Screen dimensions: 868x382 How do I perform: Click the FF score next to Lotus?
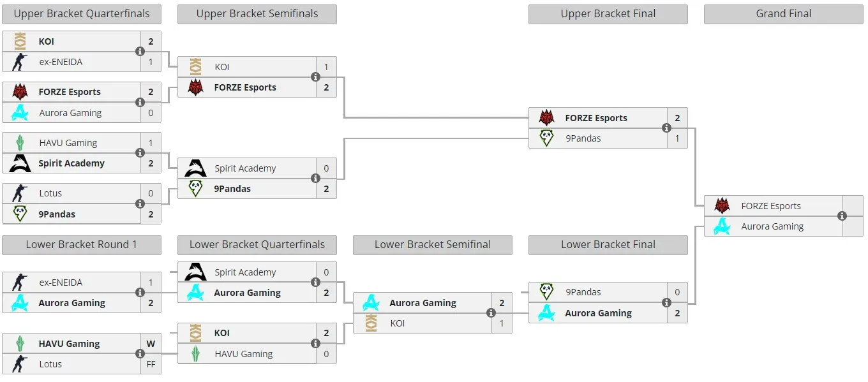[x=151, y=364]
